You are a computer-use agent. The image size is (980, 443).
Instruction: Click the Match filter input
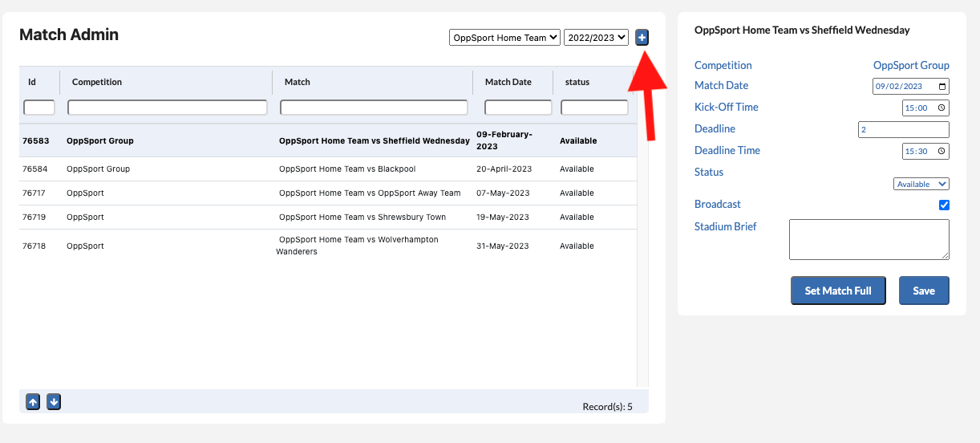(x=374, y=108)
